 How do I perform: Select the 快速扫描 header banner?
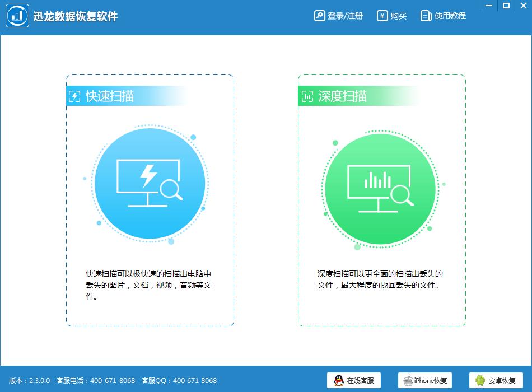(127, 96)
